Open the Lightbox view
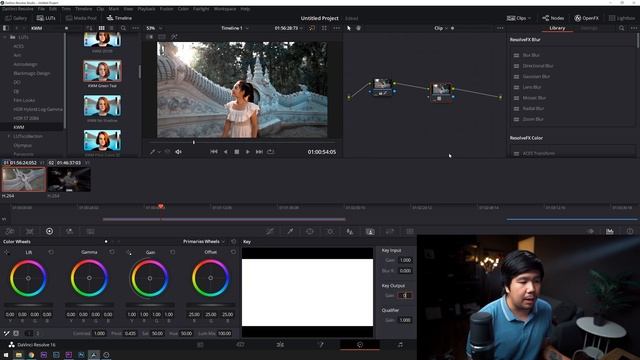The width and height of the screenshot is (640, 360). coord(622,18)
